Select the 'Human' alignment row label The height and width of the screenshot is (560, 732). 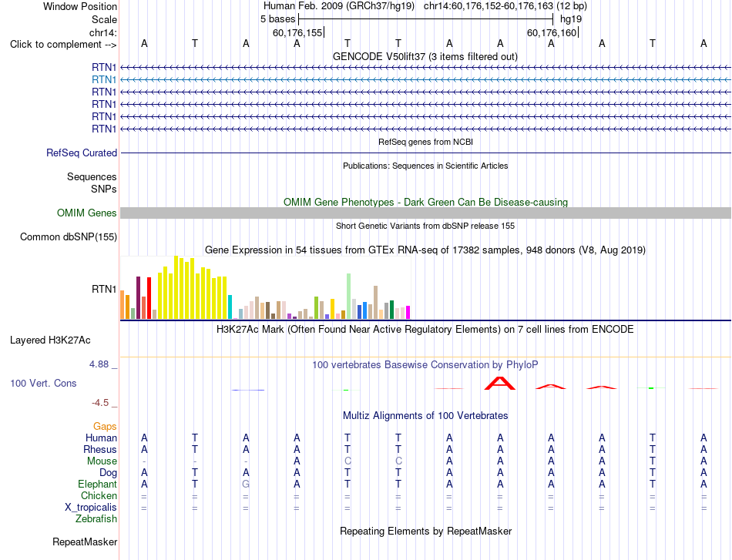pyautogui.click(x=101, y=438)
